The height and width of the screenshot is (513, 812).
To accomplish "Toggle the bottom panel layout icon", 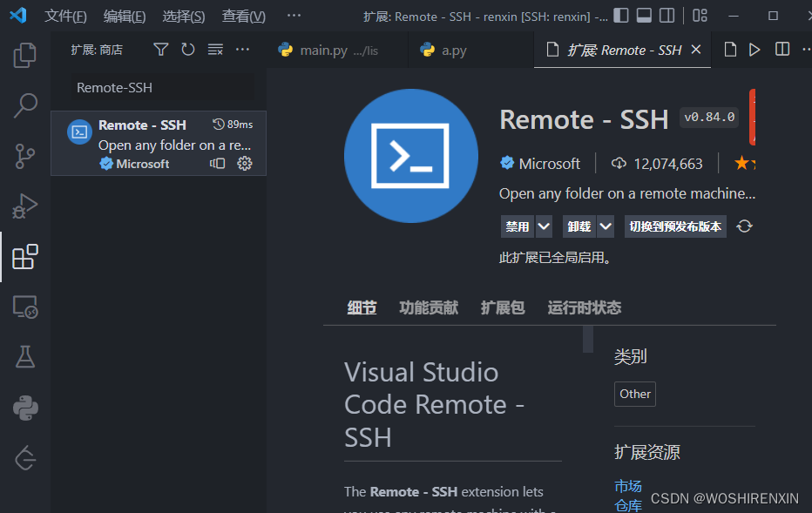I will (644, 16).
